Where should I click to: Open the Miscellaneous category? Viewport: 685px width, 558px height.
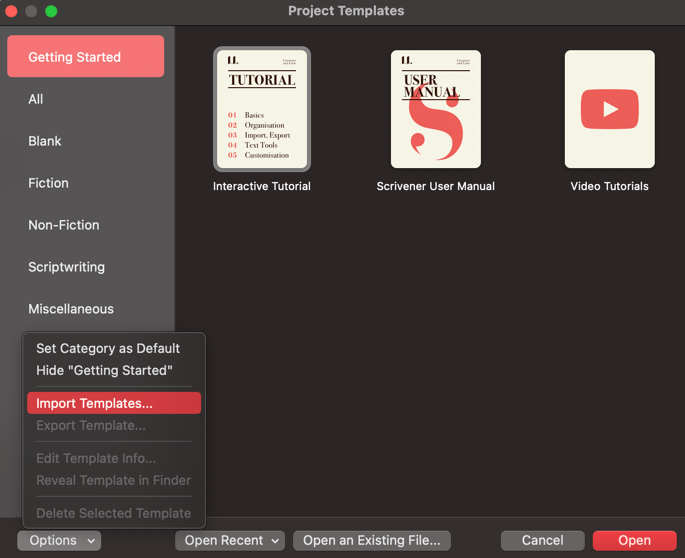point(70,309)
